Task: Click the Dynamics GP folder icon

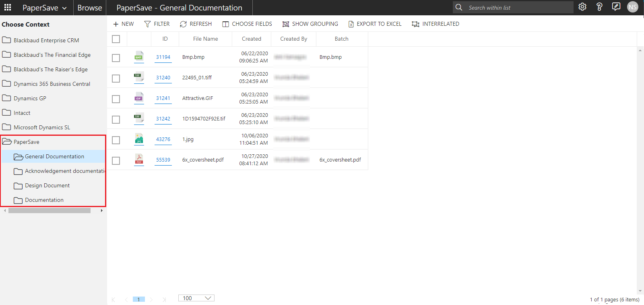Action: point(6,98)
